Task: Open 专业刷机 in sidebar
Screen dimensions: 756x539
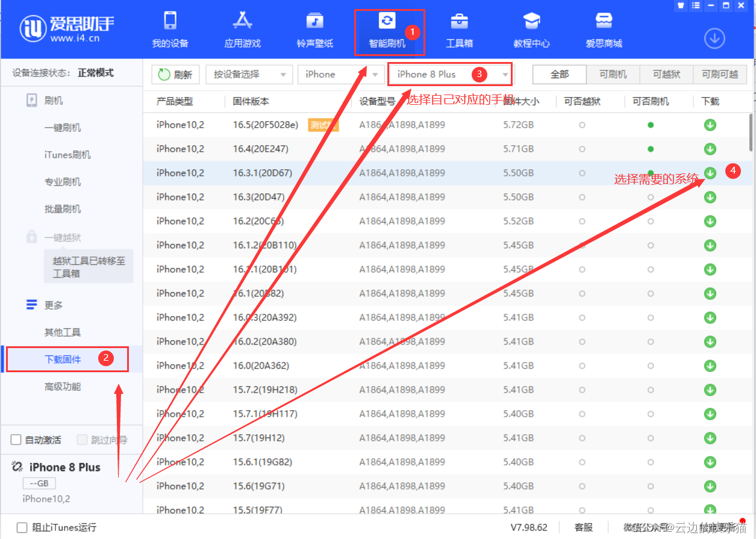Action: (63, 182)
